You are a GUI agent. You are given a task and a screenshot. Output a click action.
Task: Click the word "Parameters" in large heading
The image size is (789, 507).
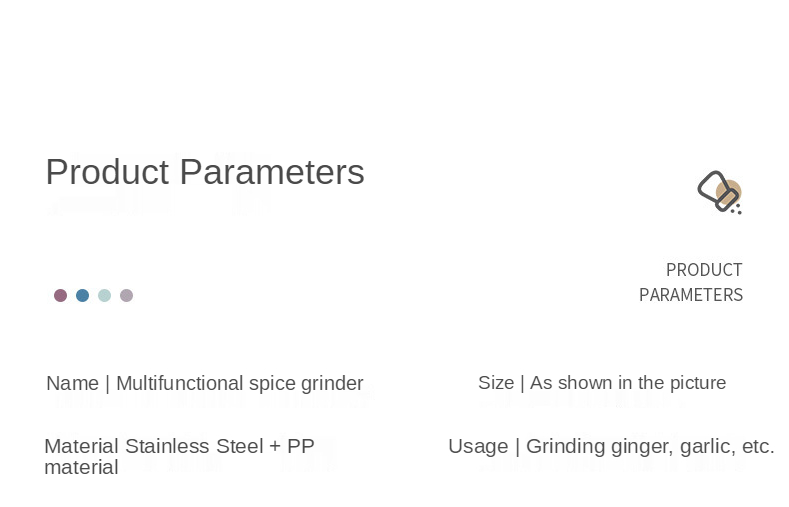(271, 172)
